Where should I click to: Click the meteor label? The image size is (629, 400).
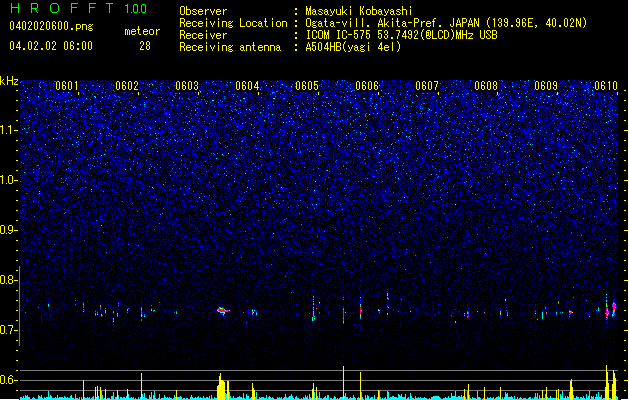point(142,31)
